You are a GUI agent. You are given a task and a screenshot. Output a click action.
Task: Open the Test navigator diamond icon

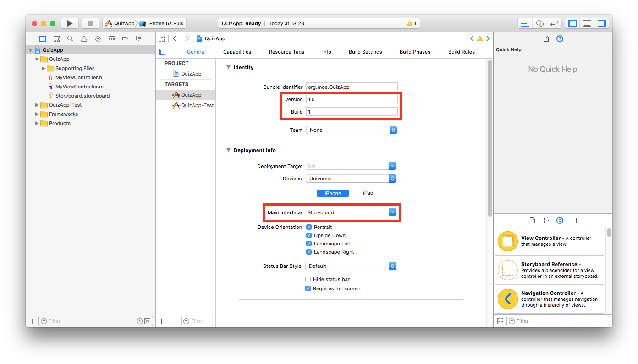[98, 38]
